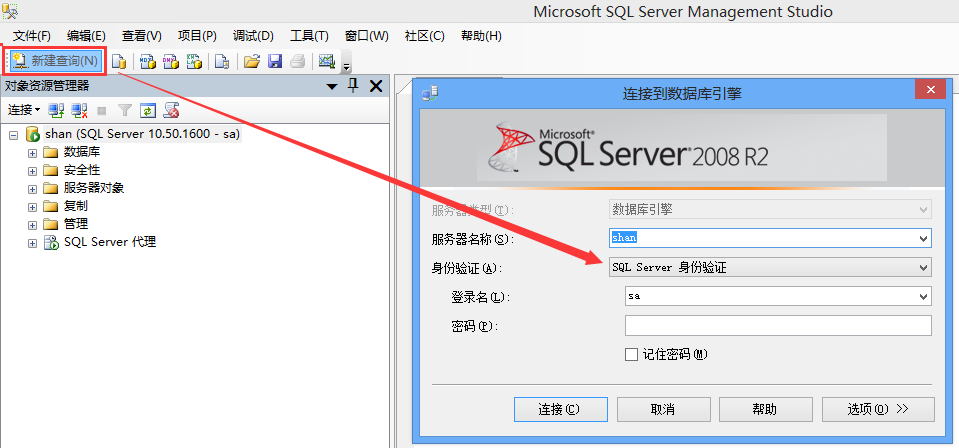Open the 工具(T) menu
Viewport: 959px width, 448px height.
point(309,36)
